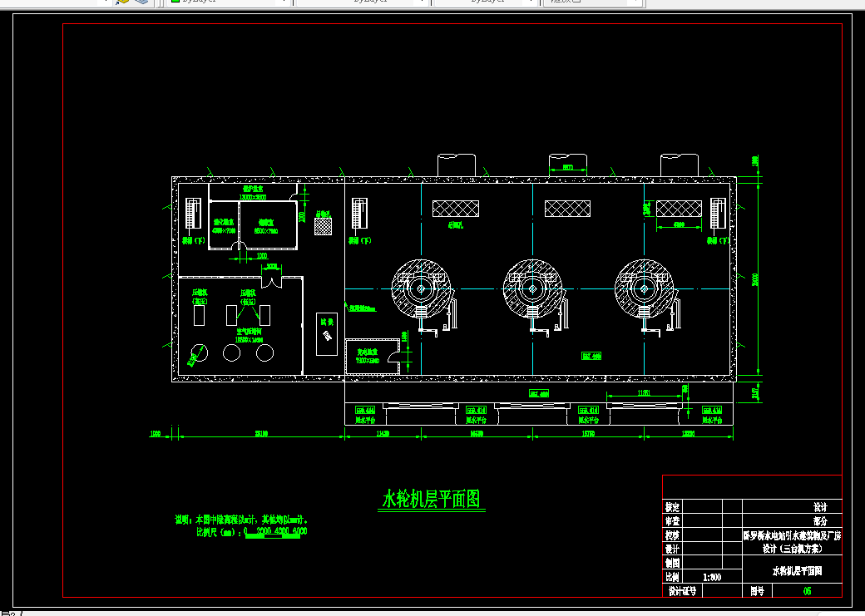Select the project name ending 三台机方案 in the title block
Screen dimensions: 865x616
[792, 542]
